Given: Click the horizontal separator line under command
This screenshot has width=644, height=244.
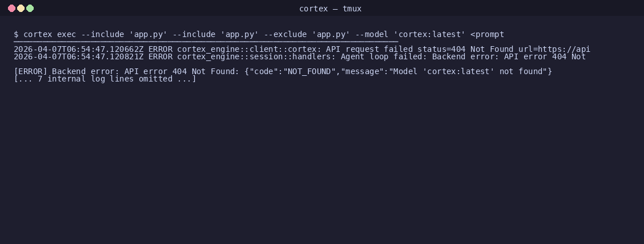Looking at the screenshot, I should pyautogui.click(x=206, y=42).
